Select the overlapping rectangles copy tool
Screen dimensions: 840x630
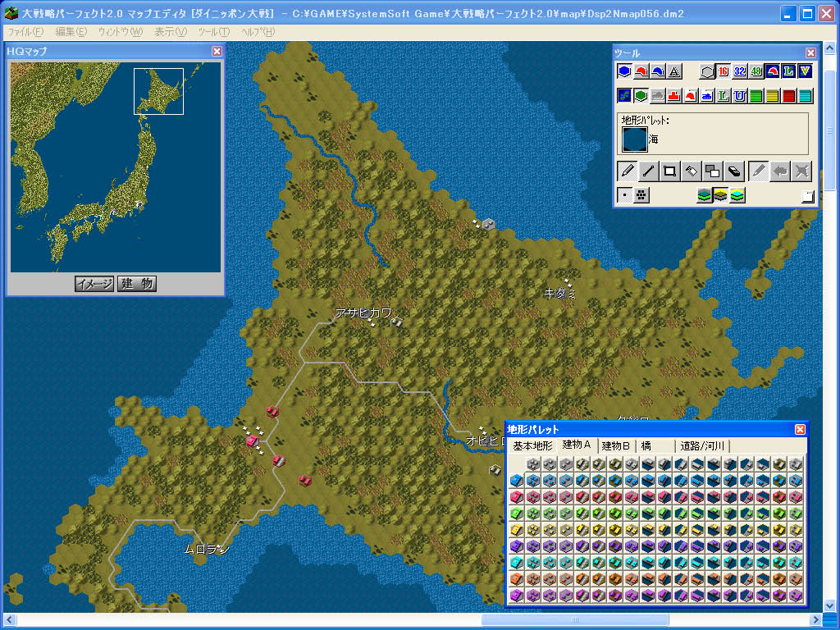[713, 171]
